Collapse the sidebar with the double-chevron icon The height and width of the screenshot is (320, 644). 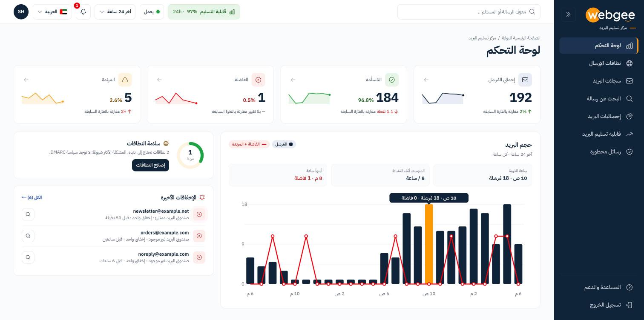(568, 14)
